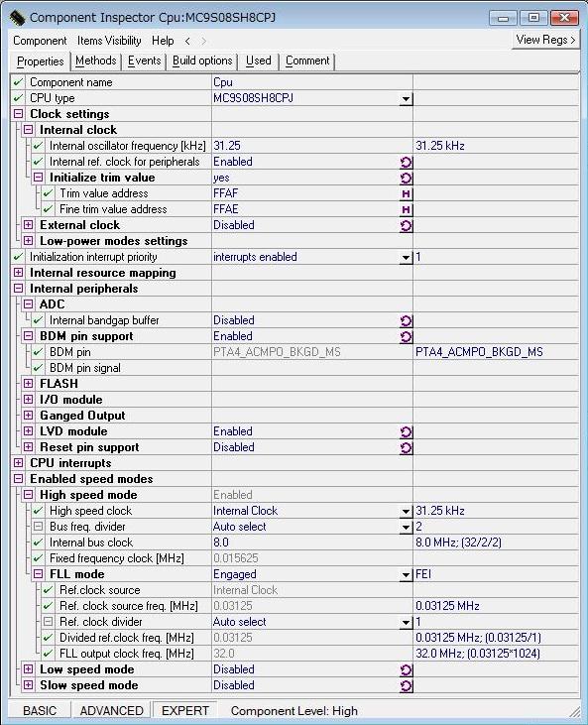Click green check beside Internal bus clock
Screen dimensions: 588x725
pos(38,543)
